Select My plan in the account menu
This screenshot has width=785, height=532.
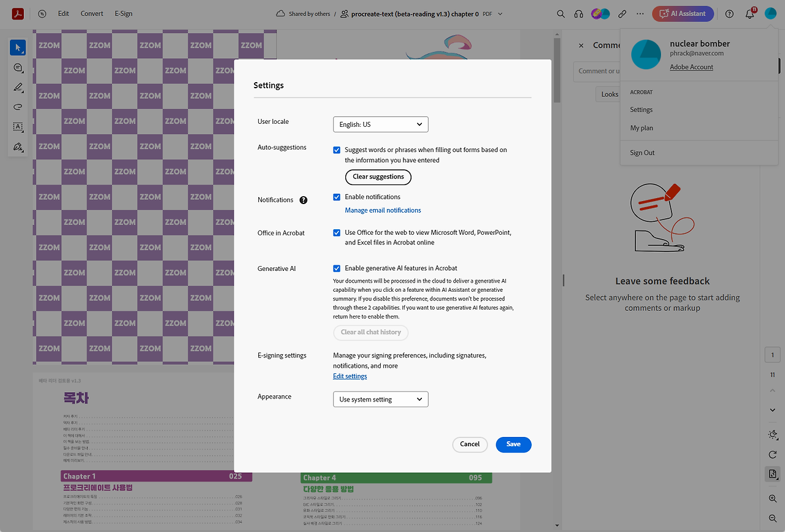pos(641,128)
